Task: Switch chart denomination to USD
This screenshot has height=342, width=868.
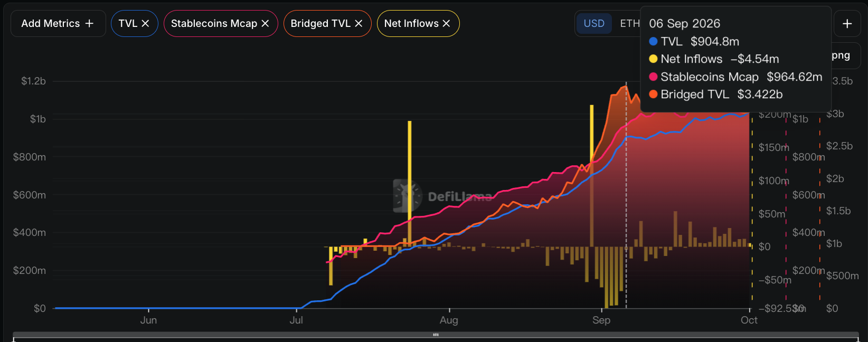Action: 594,24
